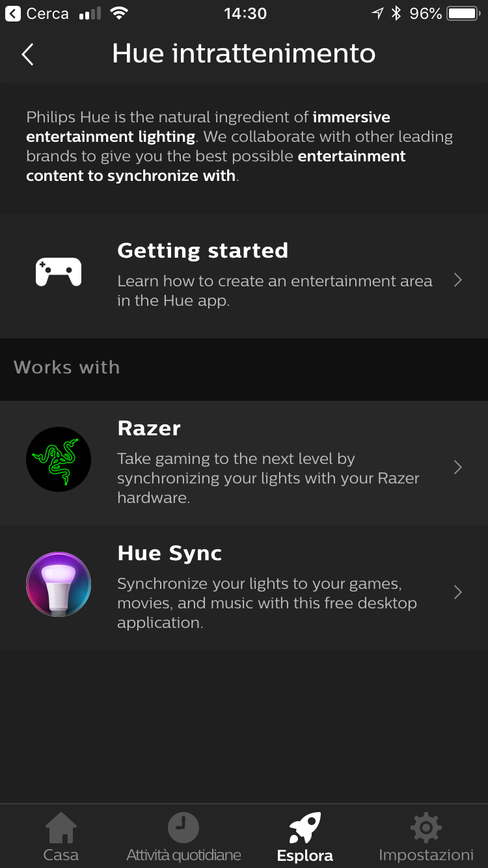Tap the battery indicator in the status bar
Screen dimensions: 488x868
pyautogui.click(x=462, y=14)
